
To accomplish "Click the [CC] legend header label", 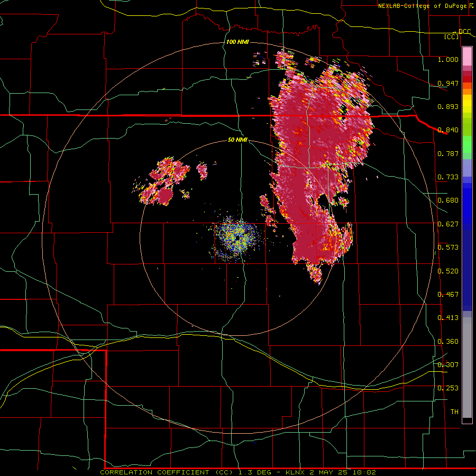I will coord(452,36).
